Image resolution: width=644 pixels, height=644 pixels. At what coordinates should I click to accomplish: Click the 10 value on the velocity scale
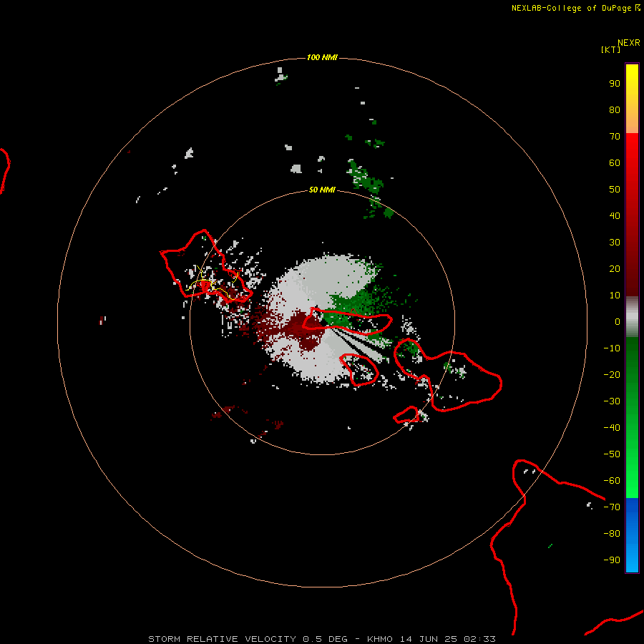[x=615, y=296]
